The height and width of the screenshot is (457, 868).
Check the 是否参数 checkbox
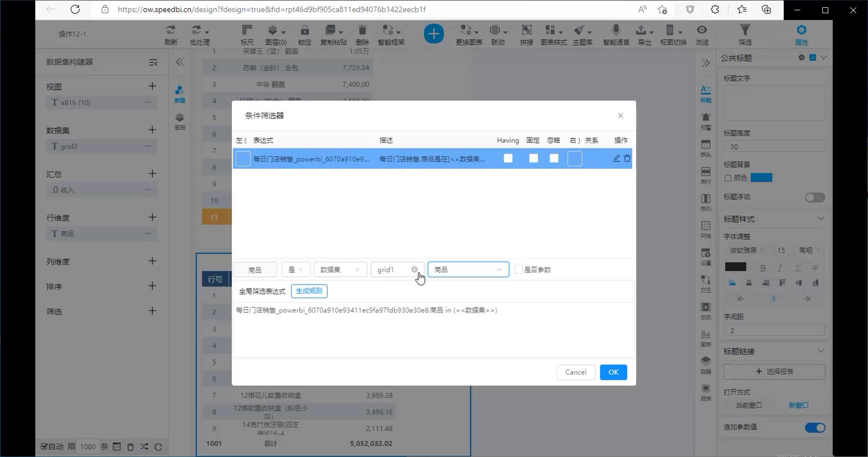point(519,269)
